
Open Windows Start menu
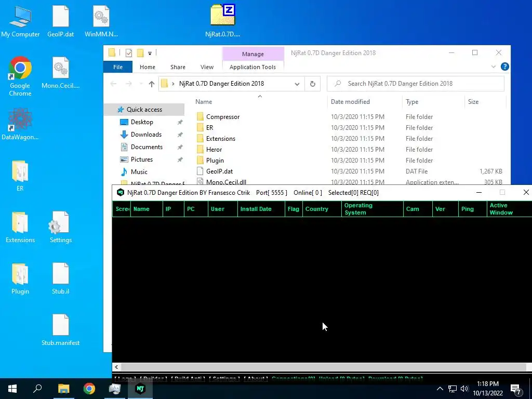pyautogui.click(x=12, y=389)
